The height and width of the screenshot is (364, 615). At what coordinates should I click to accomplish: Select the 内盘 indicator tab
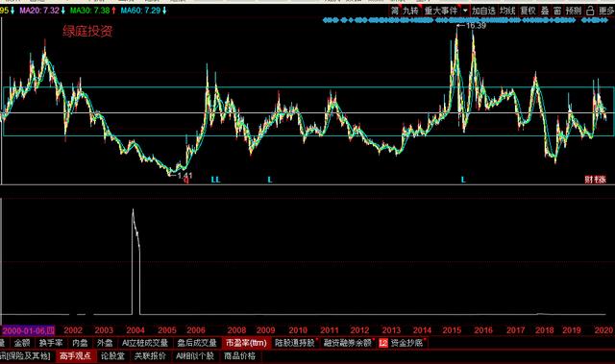(80, 343)
